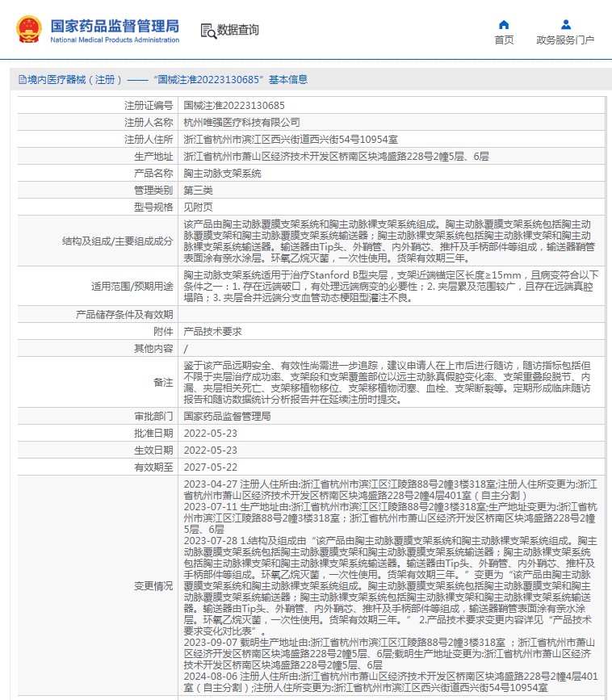Click the data query magnifier icon
The image size is (612, 700).
(208, 31)
